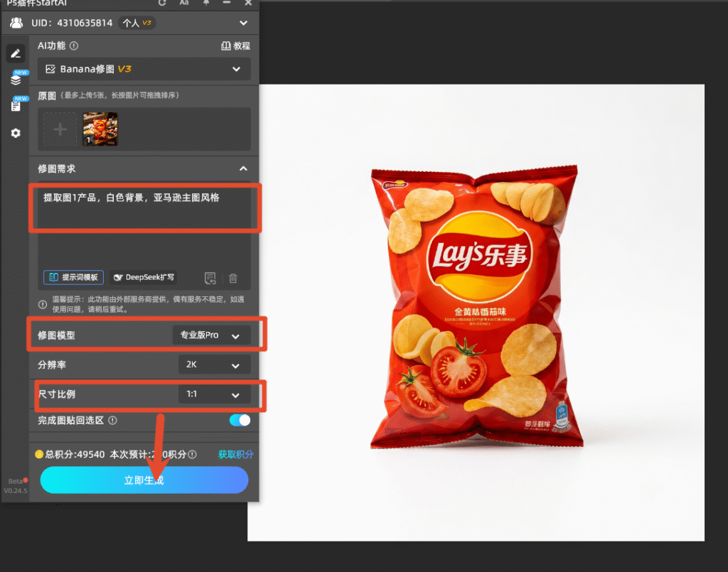
Task: Open the 修图模型 专业版Pro dropdown
Action: pos(212,335)
